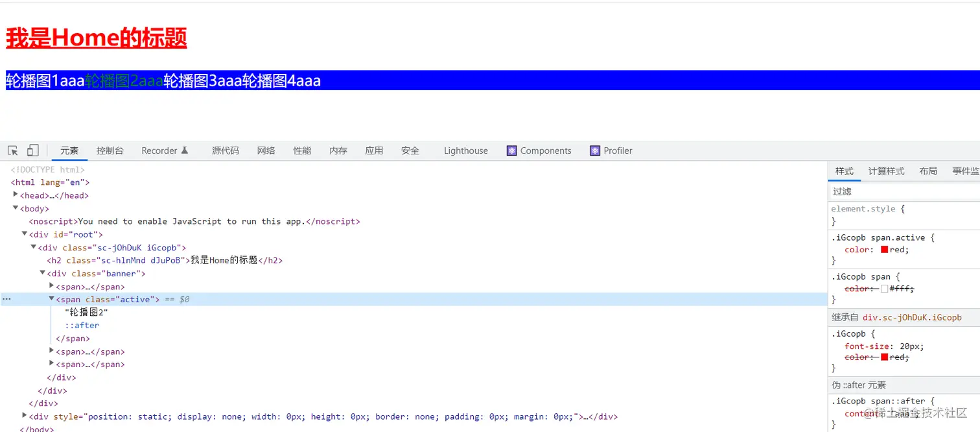Click 轮播图4aaa in the banner

[282, 81]
